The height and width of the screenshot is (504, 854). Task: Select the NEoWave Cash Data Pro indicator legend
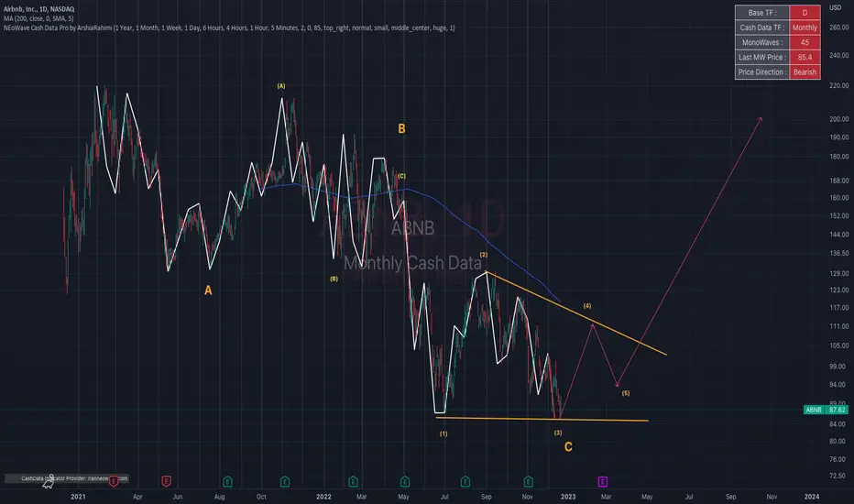[229, 27]
